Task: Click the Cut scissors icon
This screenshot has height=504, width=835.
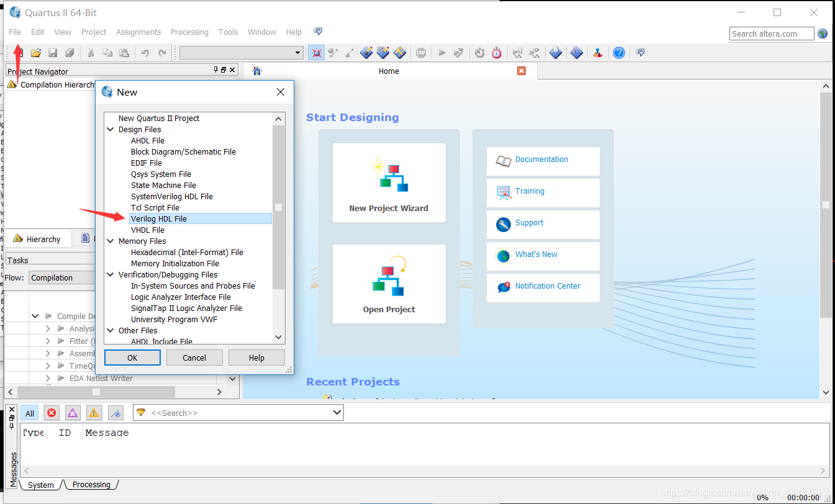Action: click(91, 53)
